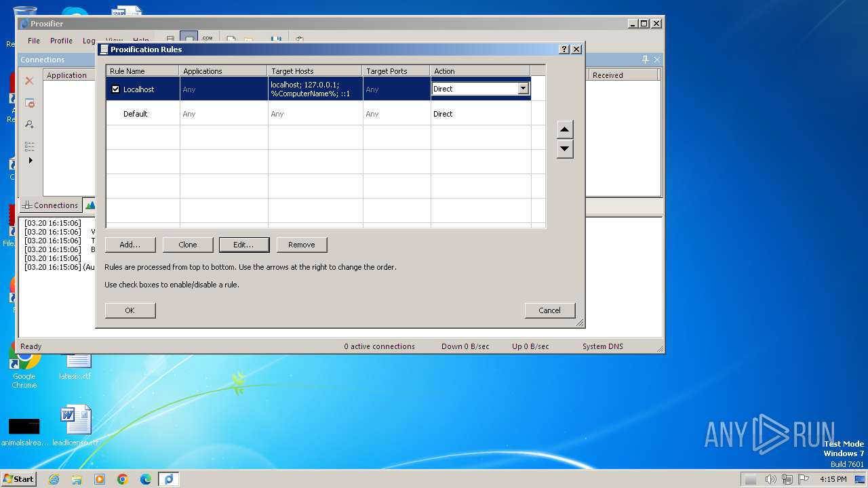Click the Proxifier title bar icon

pos(25,24)
